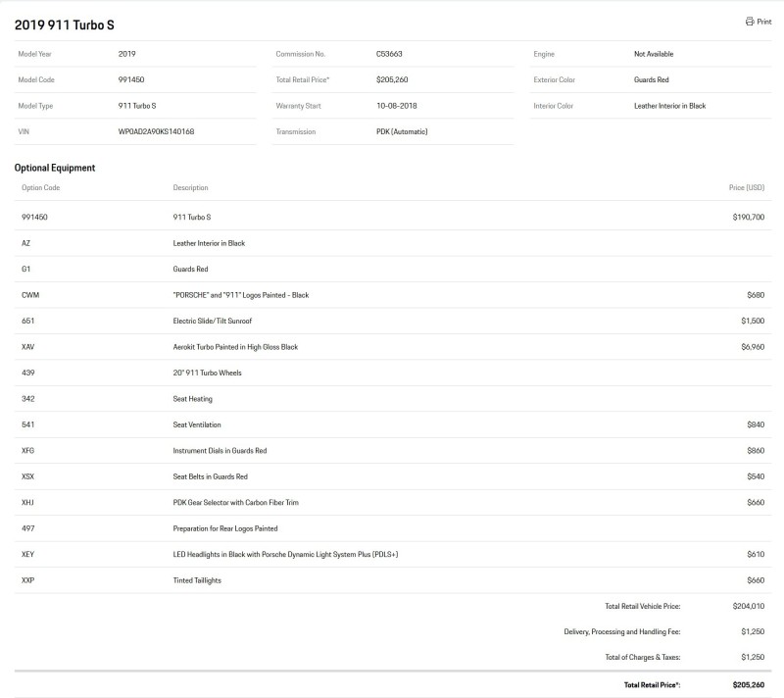Viewport: 784px width, 698px height.
Task: Select Aerokit Turbo Painted in High Gloss Black
Action: pos(235,347)
